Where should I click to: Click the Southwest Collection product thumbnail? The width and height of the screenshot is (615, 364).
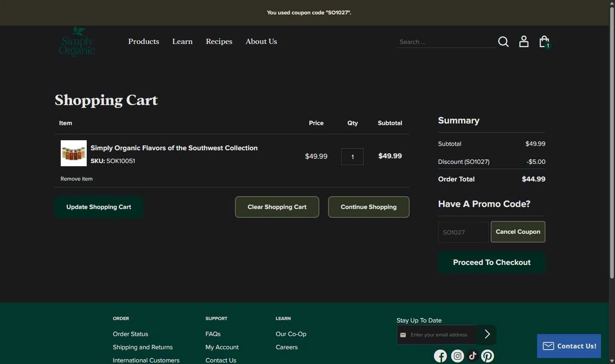(74, 153)
